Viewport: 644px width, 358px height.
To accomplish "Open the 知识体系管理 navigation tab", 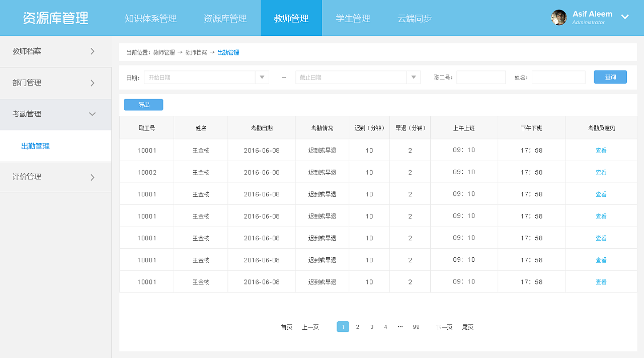I will point(150,18).
